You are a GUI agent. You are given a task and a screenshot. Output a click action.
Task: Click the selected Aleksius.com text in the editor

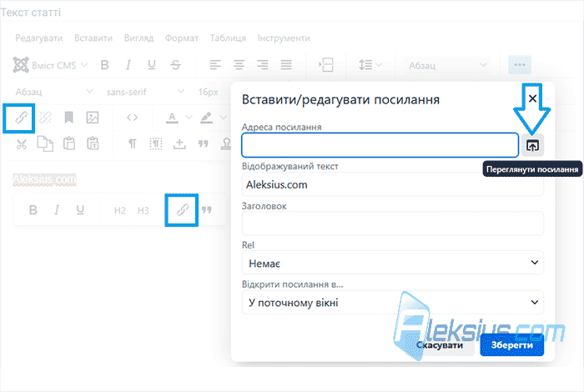[x=44, y=179]
